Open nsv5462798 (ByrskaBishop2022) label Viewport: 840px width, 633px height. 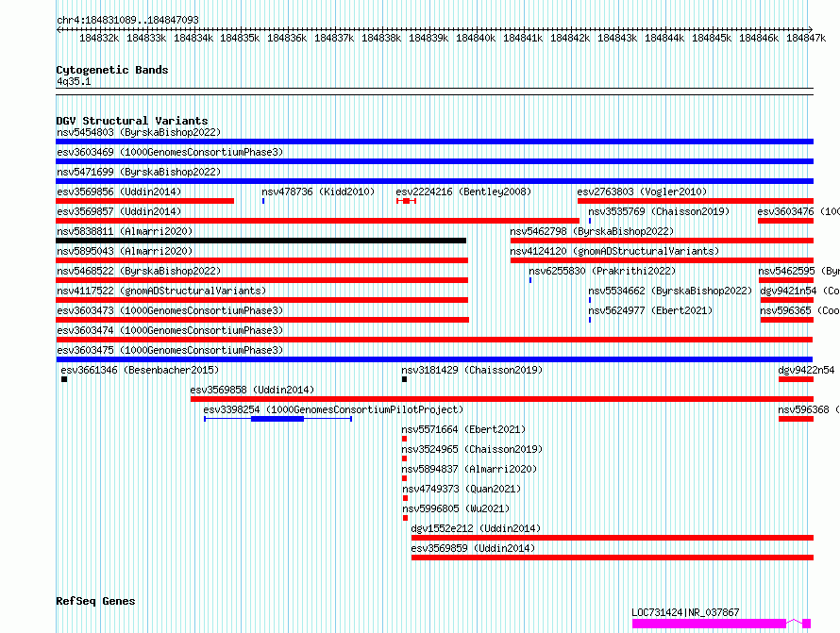pos(592,231)
